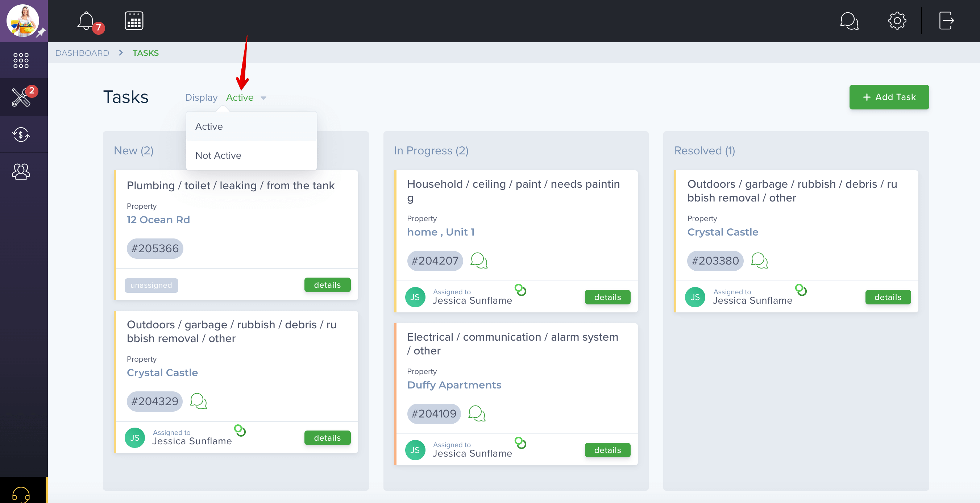Open details for Resolved garbage task
980x503 pixels.
tap(888, 297)
